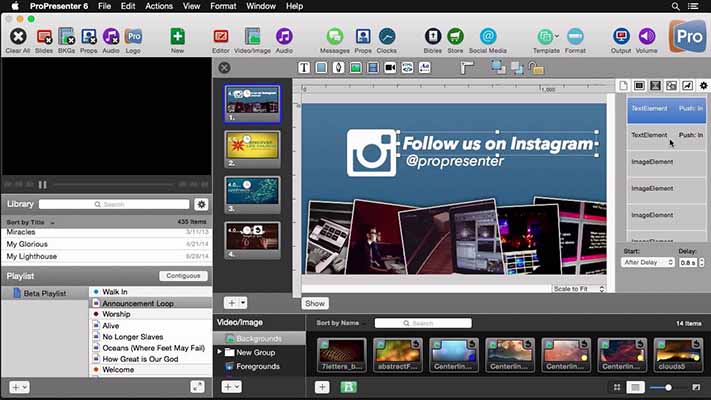Open the Clocks tool
711x400 pixels.
(387, 37)
